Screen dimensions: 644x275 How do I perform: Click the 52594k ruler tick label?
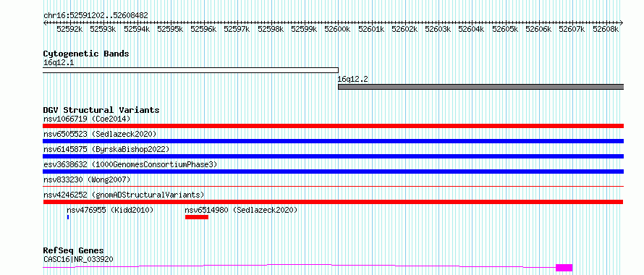coord(137,29)
